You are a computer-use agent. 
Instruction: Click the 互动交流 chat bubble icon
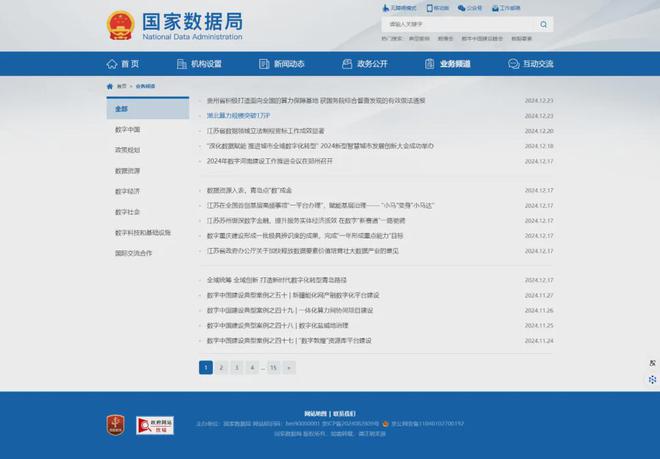(x=514, y=64)
